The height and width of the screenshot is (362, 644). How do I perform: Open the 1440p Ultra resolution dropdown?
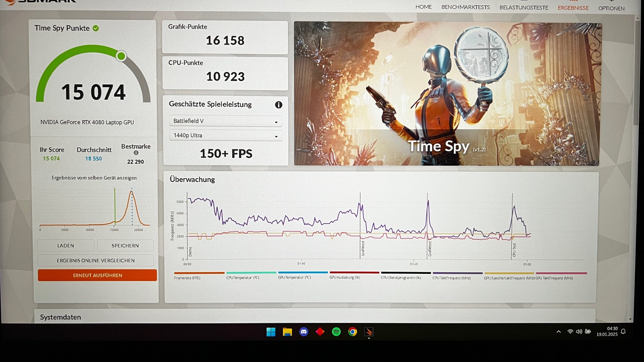coord(225,136)
